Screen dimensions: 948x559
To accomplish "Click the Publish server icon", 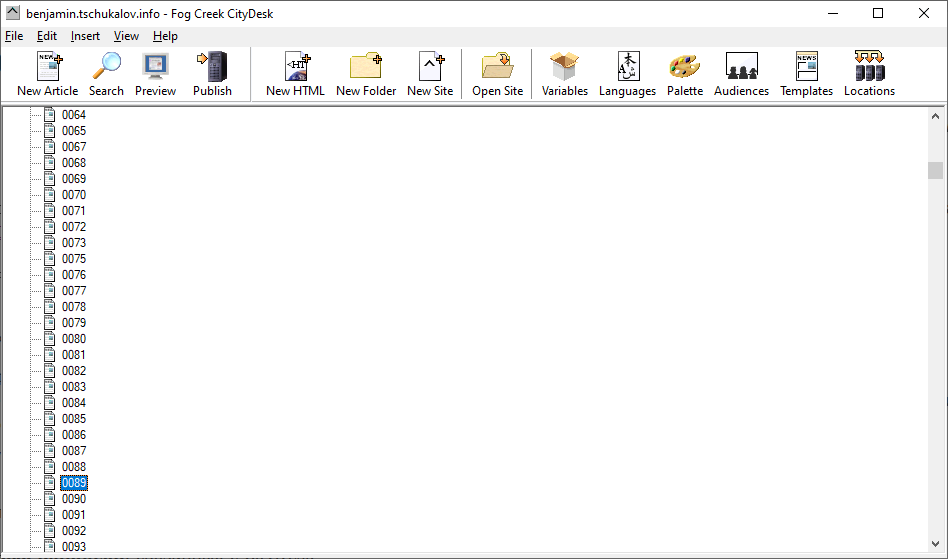I will (212, 74).
